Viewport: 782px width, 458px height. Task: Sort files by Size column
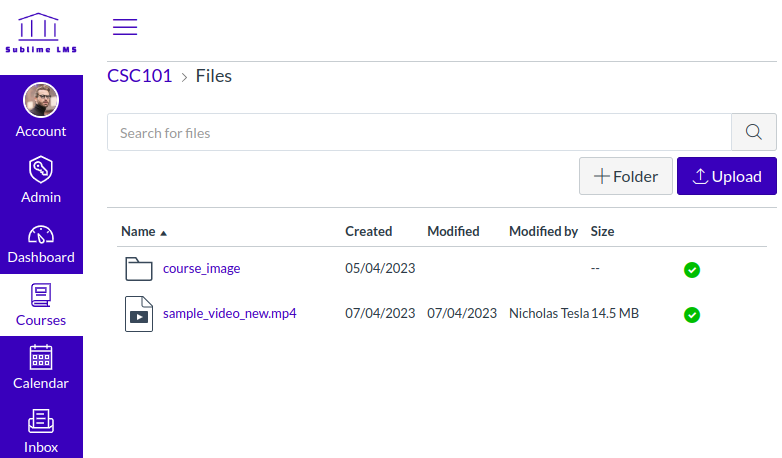click(602, 231)
